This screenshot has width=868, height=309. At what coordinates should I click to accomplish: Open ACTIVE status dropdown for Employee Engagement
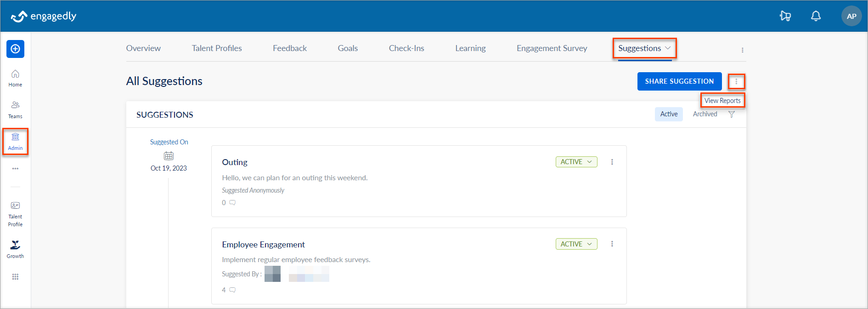[x=576, y=244]
